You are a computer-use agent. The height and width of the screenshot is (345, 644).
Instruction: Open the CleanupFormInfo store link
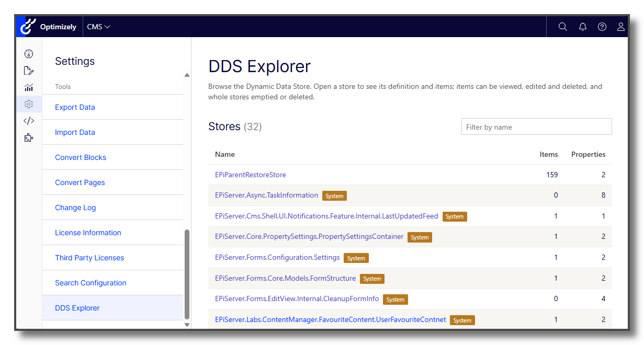(x=297, y=299)
